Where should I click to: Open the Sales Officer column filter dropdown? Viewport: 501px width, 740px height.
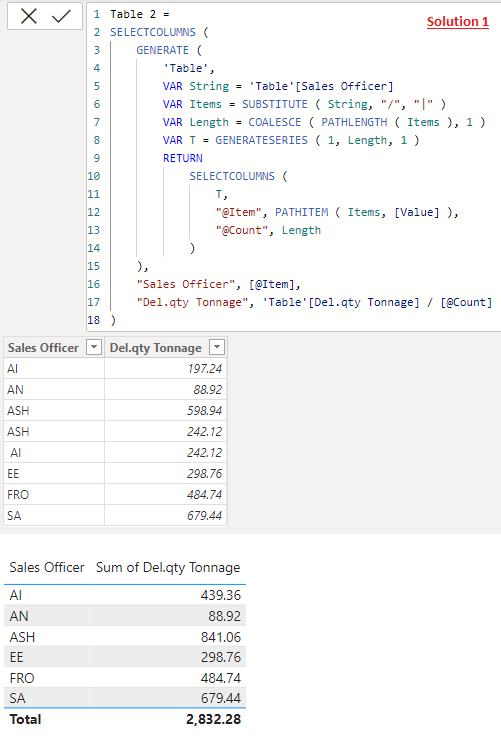coord(94,347)
